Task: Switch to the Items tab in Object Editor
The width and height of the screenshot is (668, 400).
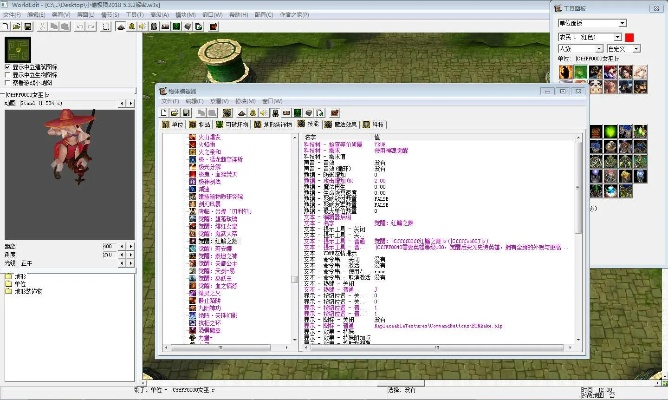Action: point(198,125)
